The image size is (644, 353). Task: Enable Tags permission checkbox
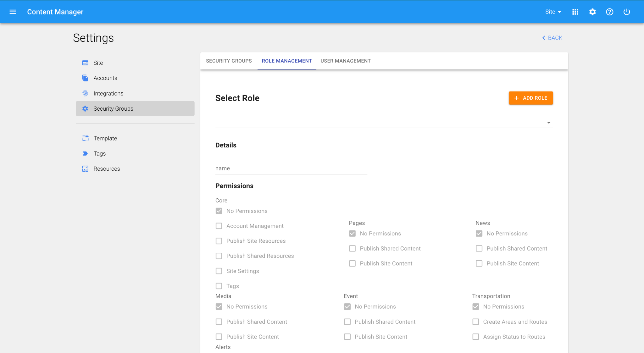pos(219,286)
